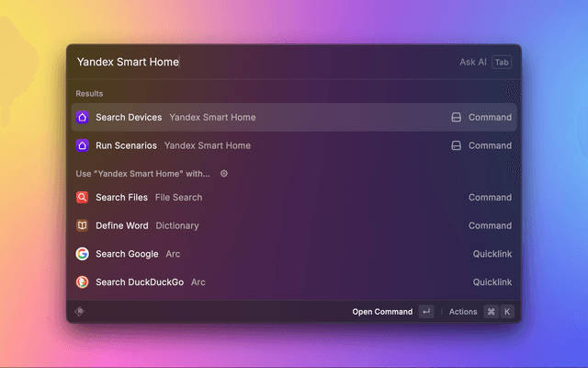The height and width of the screenshot is (368, 588).
Task: Click the Run Scenarios house icon
Action: tap(83, 145)
